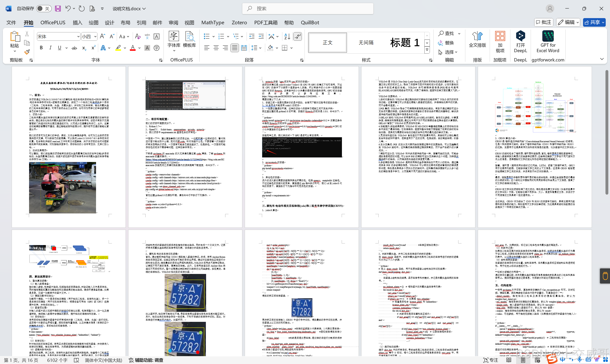Screen dimensions: 610x364
Task: Switch to the 审阅 tab
Action: coord(173,23)
